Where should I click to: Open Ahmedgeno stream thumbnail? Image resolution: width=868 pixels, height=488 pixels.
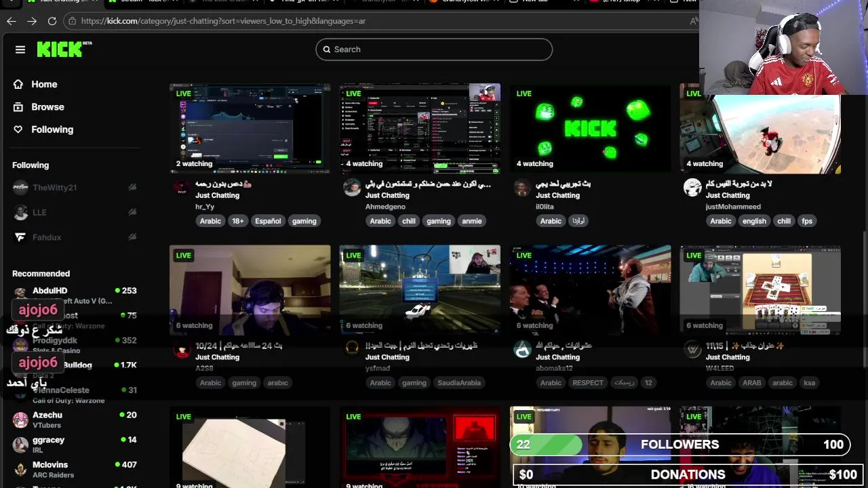click(x=420, y=128)
